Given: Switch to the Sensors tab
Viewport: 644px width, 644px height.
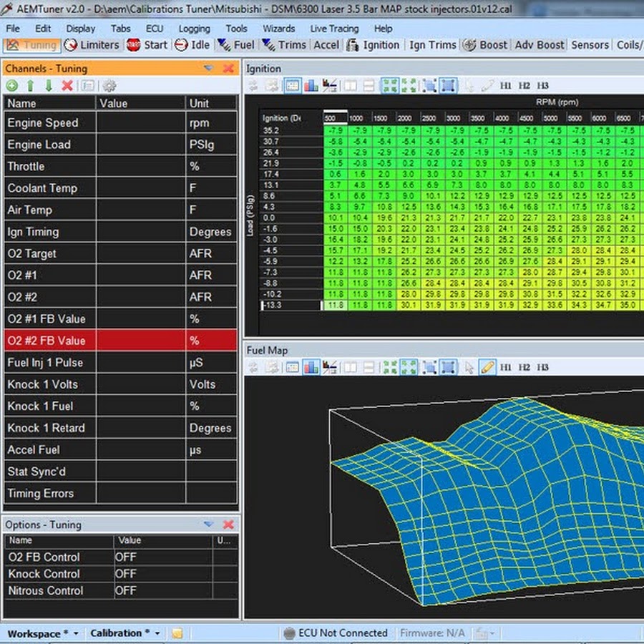Looking at the screenshot, I should (x=590, y=45).
